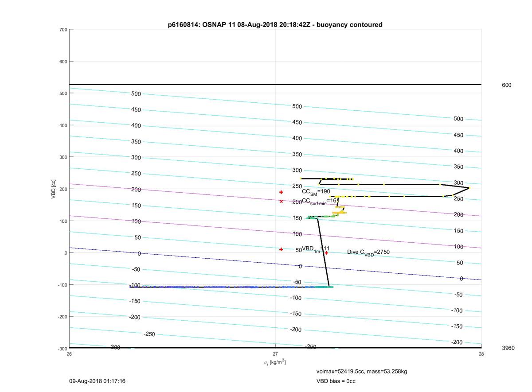
Task: Click the "3960" label outside the right axis
Action: tap(508, 348)
